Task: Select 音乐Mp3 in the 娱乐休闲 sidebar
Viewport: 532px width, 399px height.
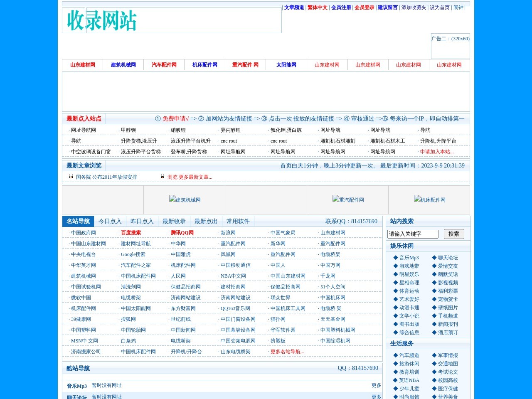Action: point(409,258)
